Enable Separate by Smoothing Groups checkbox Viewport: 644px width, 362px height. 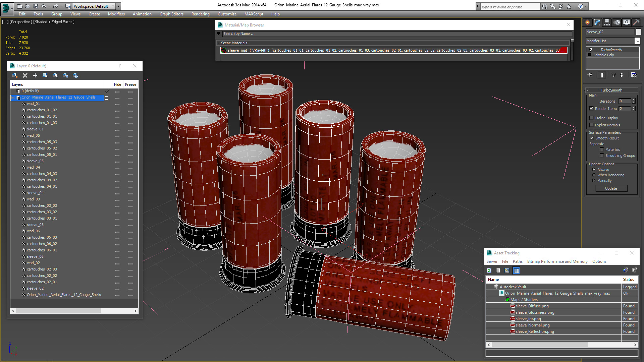pos(602,156)
